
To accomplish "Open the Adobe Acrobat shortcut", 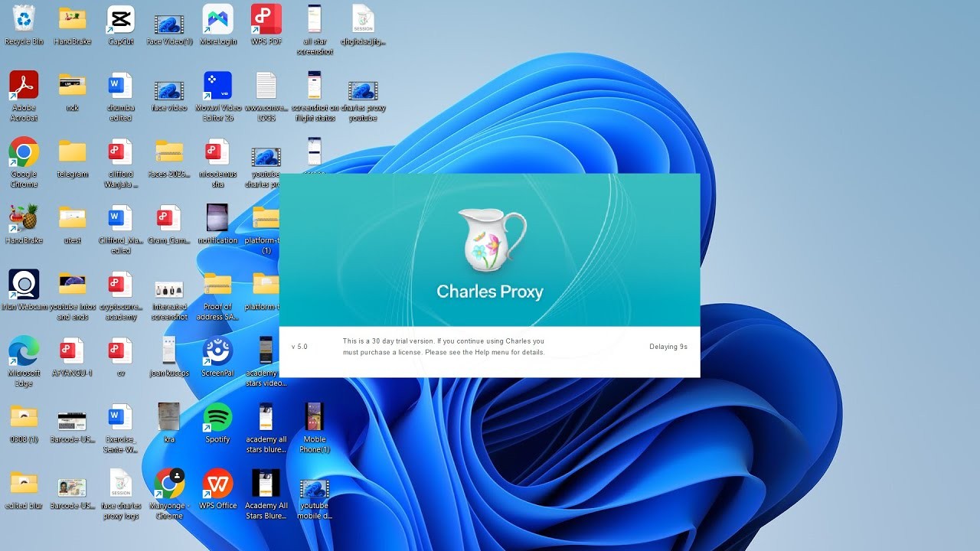I will pos(24,96).
